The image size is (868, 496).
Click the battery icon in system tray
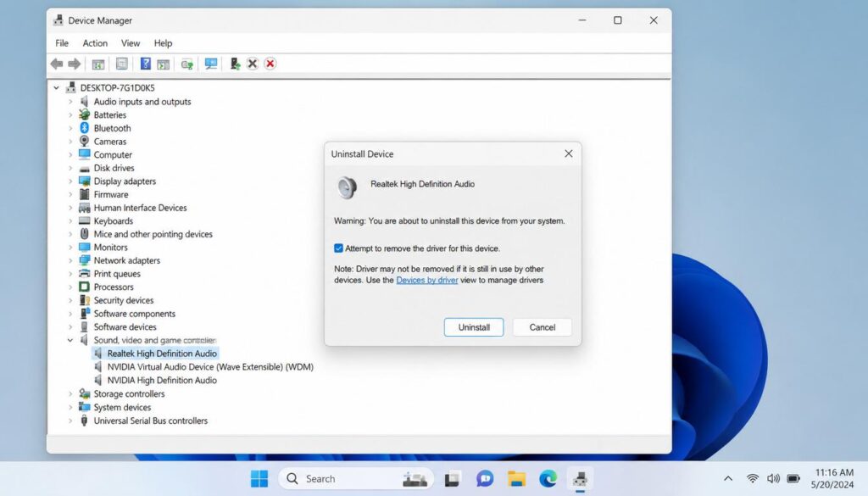click(x=793, y=478)
